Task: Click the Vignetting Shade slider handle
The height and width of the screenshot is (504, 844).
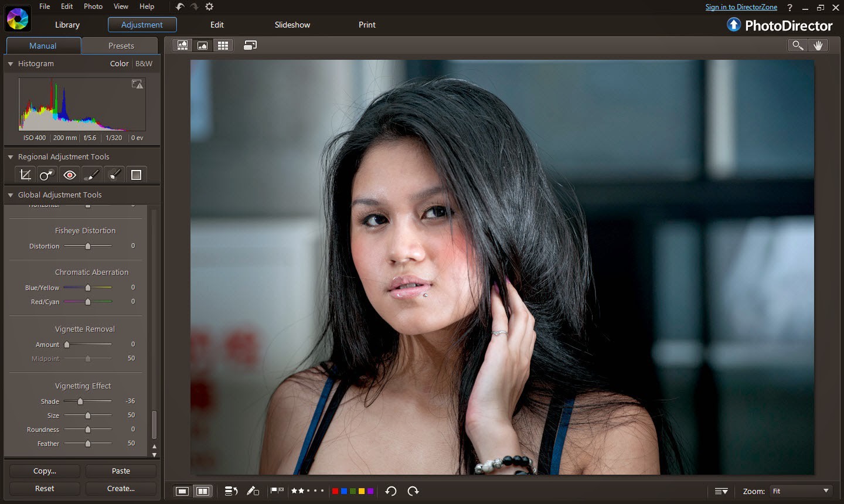Action: [80, 401]
